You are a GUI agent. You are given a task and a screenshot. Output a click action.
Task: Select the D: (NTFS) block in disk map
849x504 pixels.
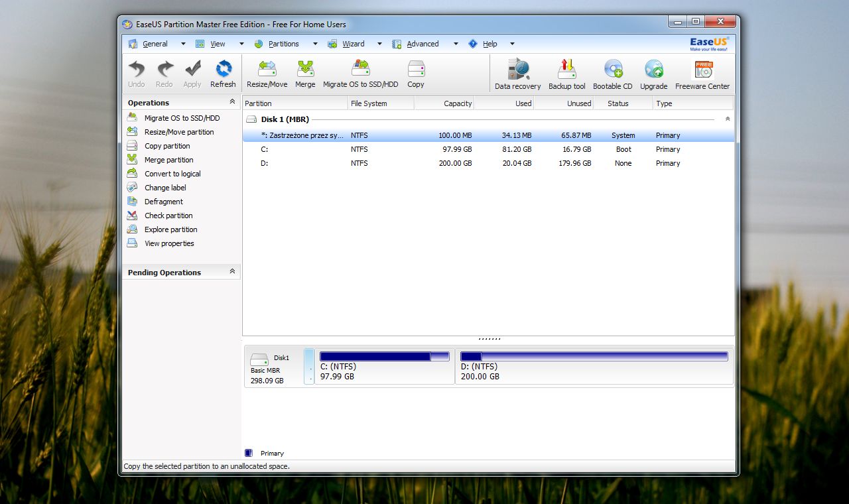point(594,367)
